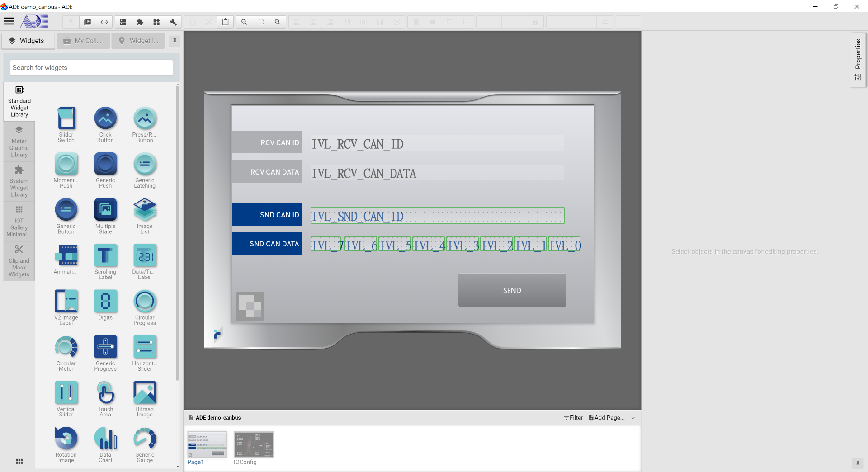Viewport: 868px width, 472px height.
Task: Expand the page panel chevron dropdown
Action: pyautogui.click(x=633, y=418)
